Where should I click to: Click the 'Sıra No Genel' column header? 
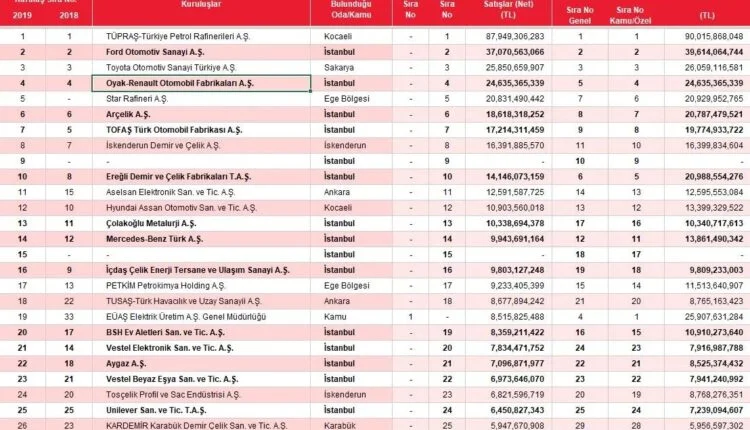[580, 15]
